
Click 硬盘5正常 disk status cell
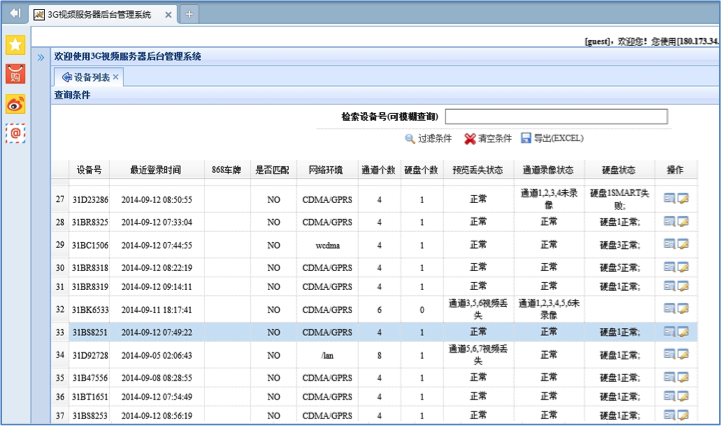point(619,267)
